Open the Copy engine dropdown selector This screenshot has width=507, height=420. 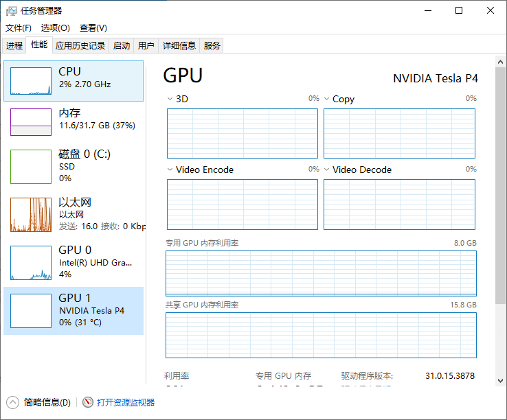(327, 99)
